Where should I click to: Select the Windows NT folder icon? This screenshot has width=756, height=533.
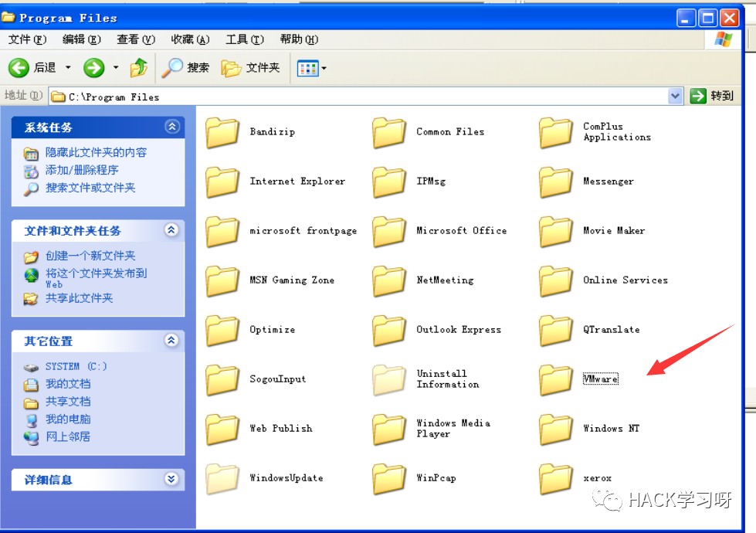point(556,429)
